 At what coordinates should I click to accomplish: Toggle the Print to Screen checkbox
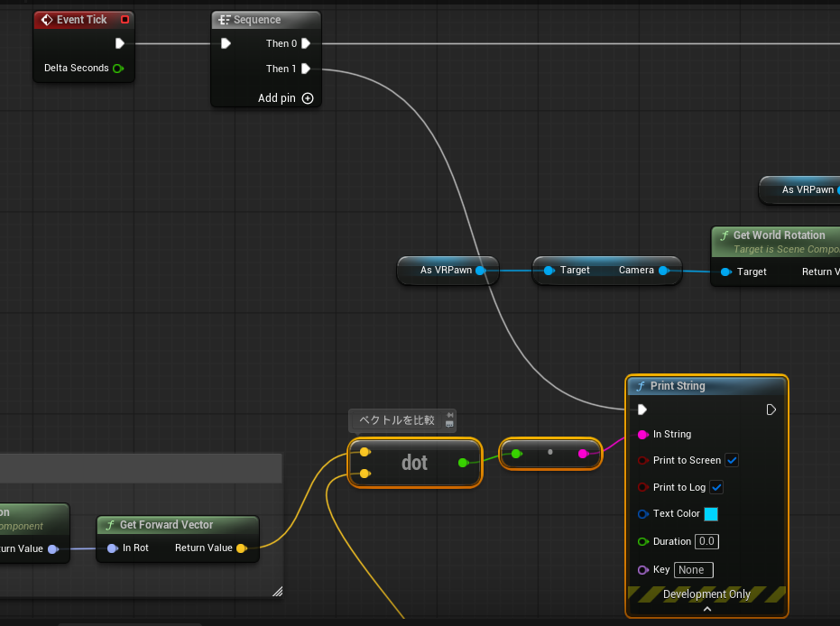click(x=732, y=460)
